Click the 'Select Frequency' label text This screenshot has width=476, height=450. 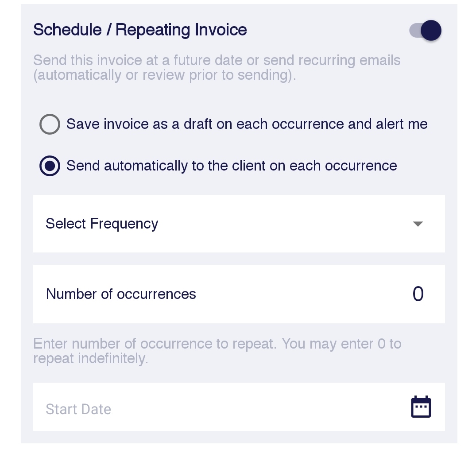(102, 224)
